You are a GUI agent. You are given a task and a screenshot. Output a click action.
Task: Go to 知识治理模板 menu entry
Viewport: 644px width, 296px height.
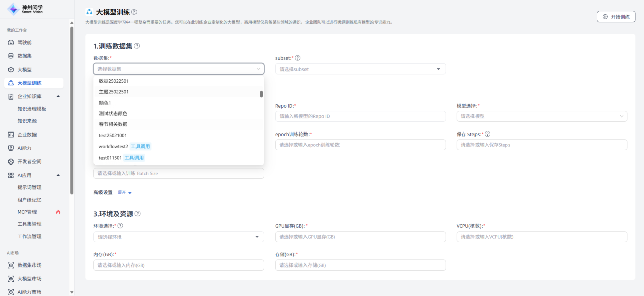point(36,109)
